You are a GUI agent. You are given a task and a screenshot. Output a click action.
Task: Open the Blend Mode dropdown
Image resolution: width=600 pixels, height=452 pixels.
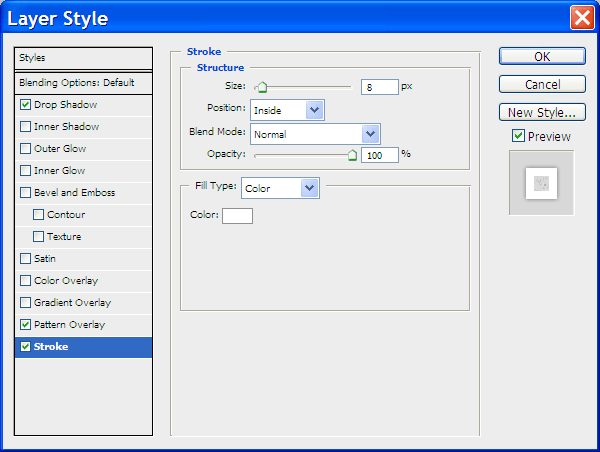click(315, 134)
